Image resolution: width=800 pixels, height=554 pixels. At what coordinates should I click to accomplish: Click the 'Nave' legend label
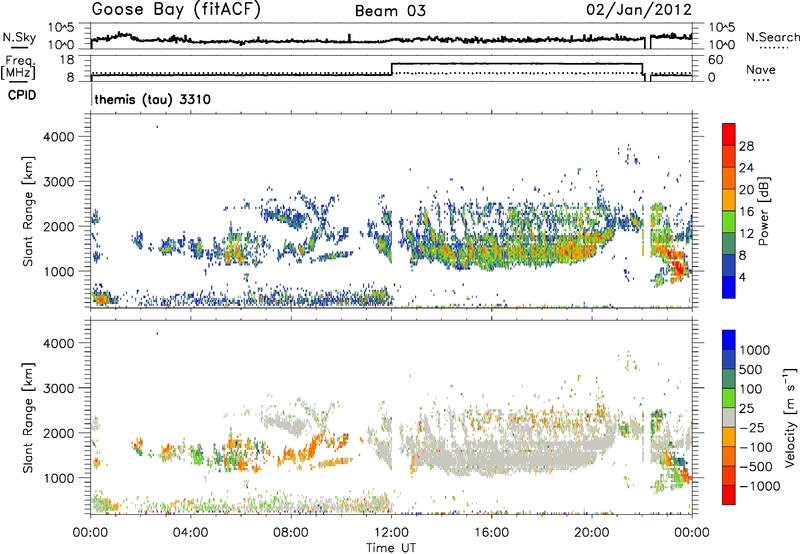tap(761, 70)
